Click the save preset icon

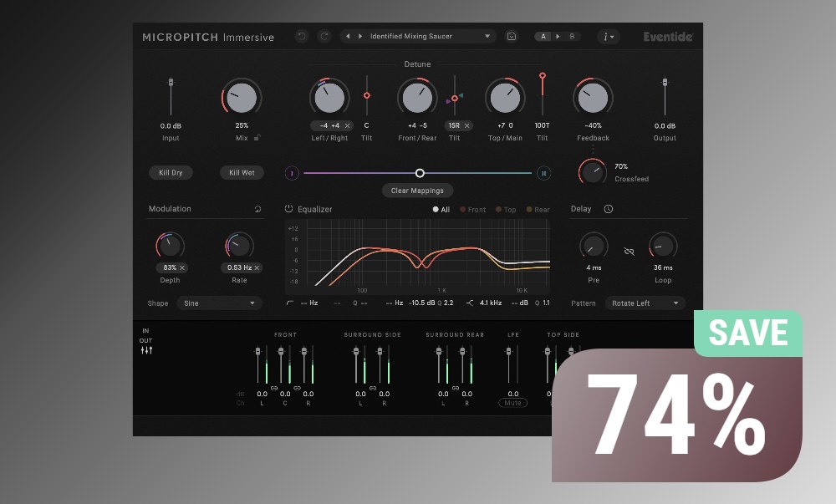pos(512,36)
